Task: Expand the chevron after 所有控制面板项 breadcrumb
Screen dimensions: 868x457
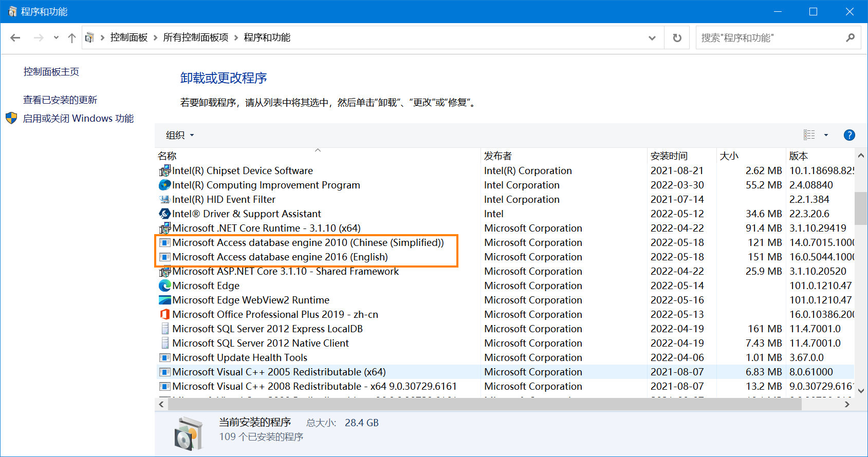Action: tap(236, 37)
